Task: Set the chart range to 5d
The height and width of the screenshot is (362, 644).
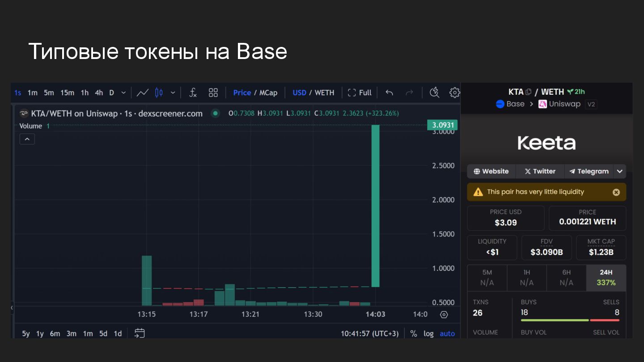Action: 103,334
